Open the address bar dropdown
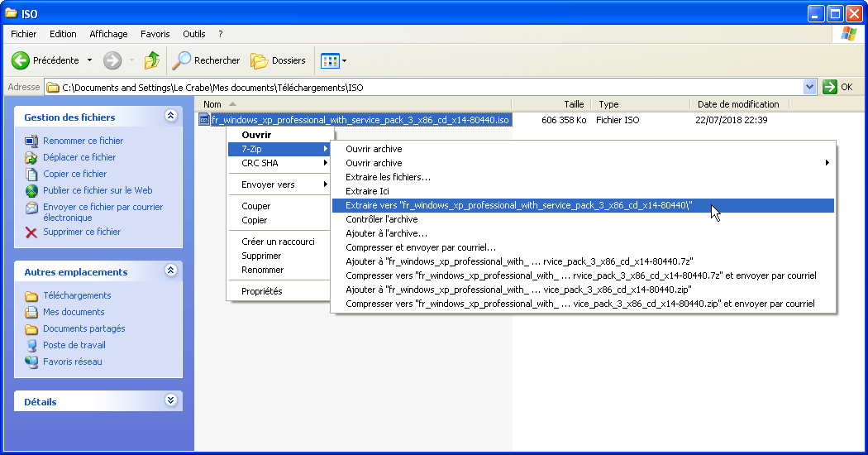Viewport: 868px width, 455px height. pos(810,87)
